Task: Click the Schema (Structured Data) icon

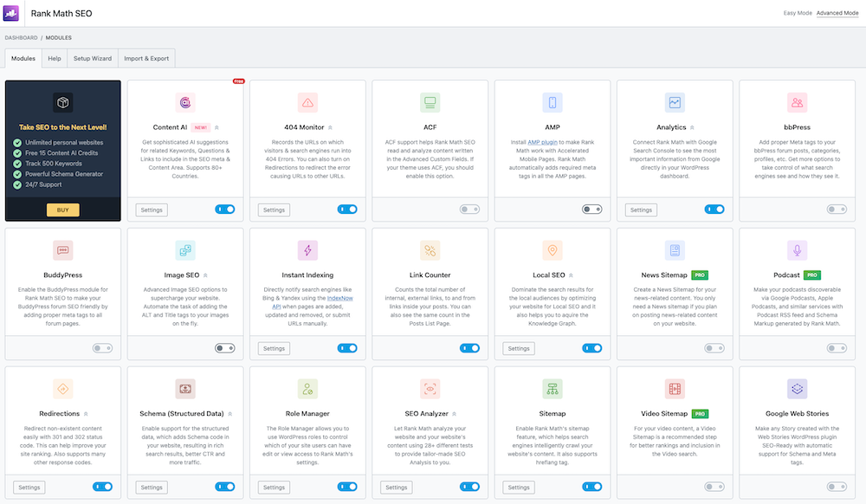Action: [x=185, y=389]
